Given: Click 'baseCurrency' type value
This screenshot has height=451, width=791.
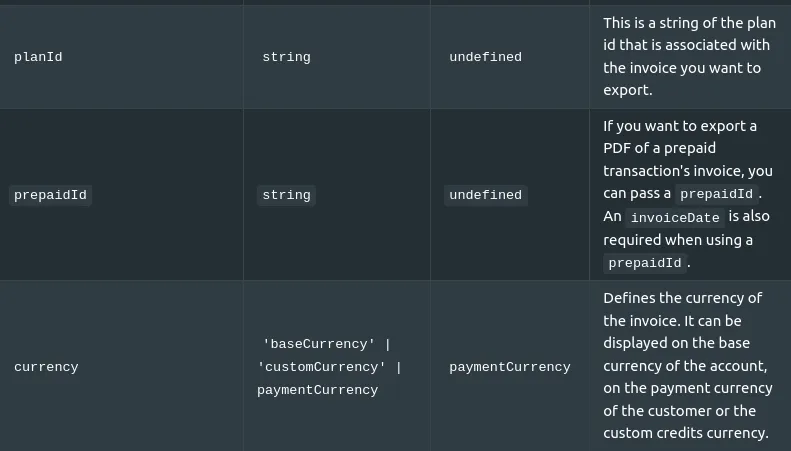Looking at the screenshot, I should (319, 344).
